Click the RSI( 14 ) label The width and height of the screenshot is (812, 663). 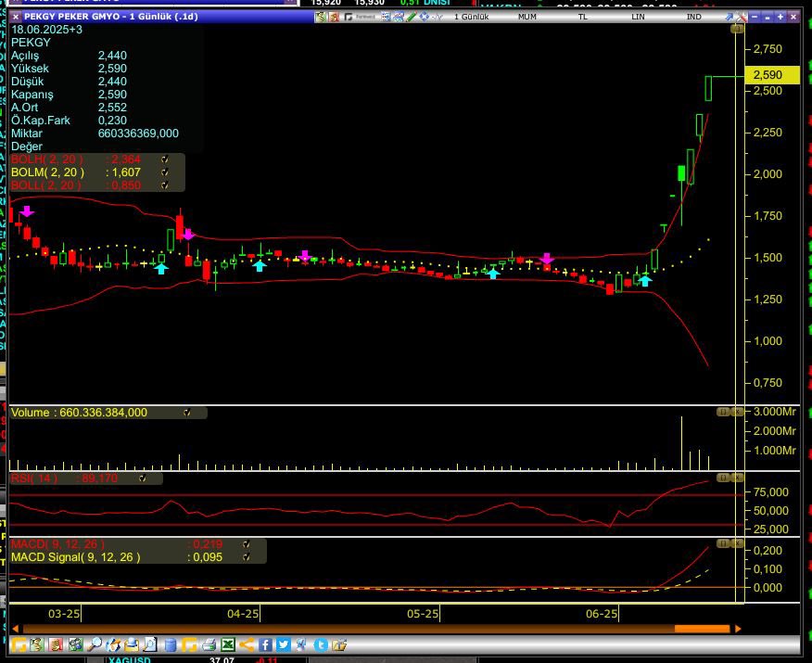pyautogui.click(x=34, y=478)
